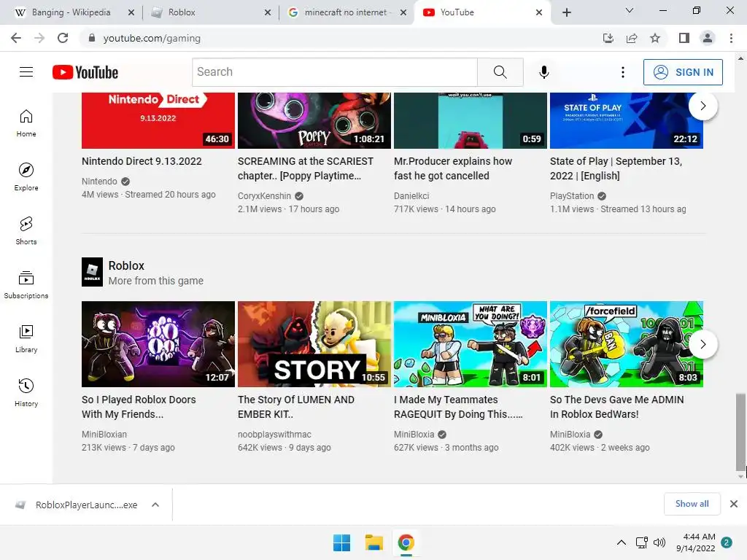
Task: Show hidden tray icons chevron
Action: 622,542
